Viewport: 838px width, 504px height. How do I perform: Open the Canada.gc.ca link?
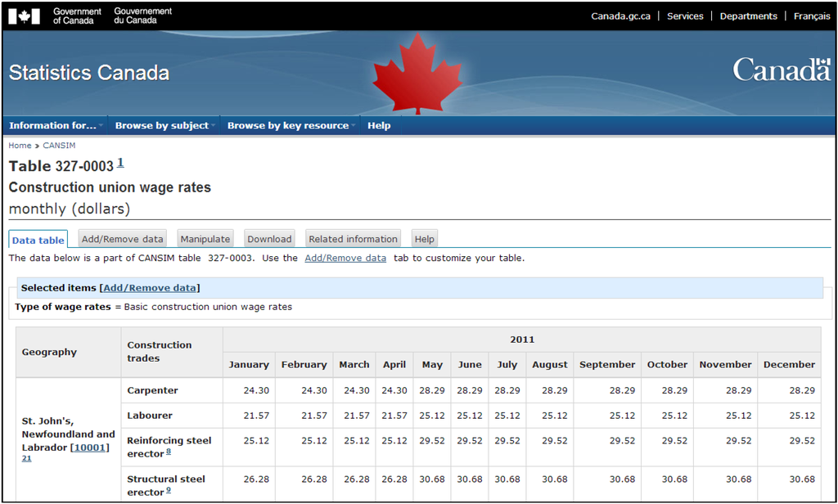[620, 16]
